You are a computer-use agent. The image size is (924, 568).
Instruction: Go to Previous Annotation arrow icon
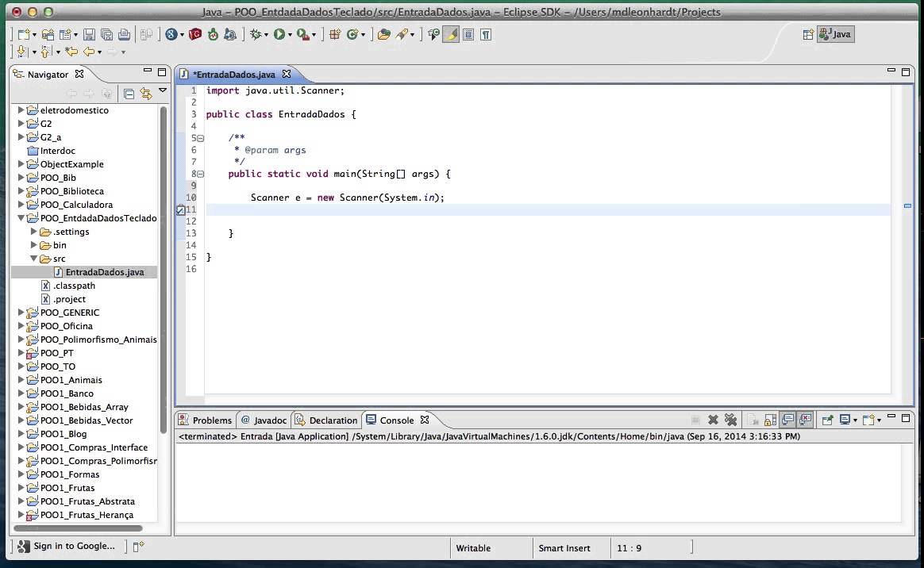46,52
